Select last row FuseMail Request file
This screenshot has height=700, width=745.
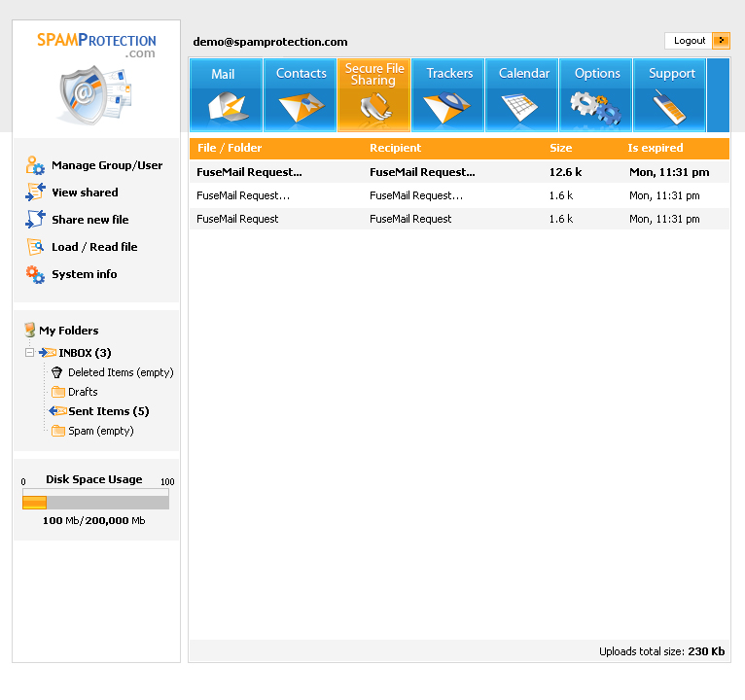tap(237, 219)
